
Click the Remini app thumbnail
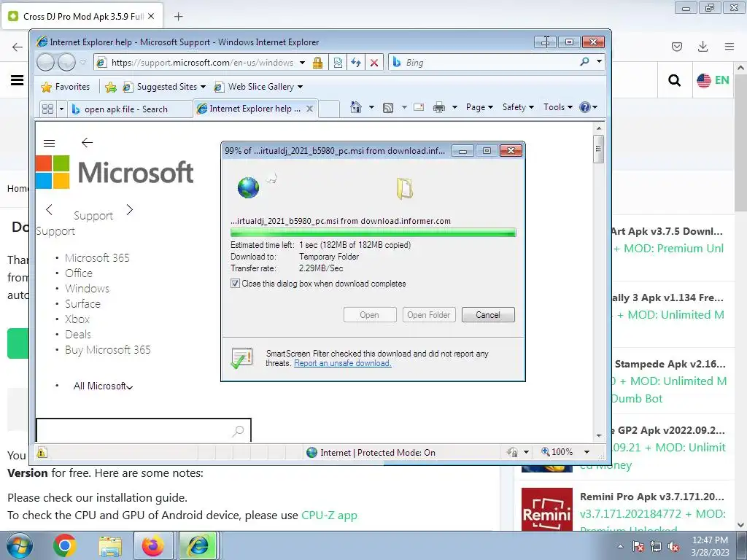tap(547, 509)
